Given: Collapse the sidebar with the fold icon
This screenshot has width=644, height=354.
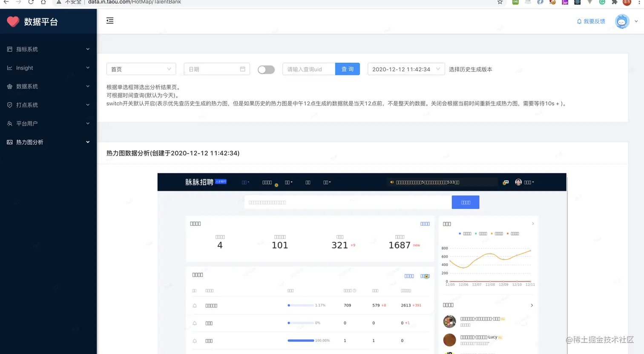Looking at the screenshot, I should tap(110, 20).
